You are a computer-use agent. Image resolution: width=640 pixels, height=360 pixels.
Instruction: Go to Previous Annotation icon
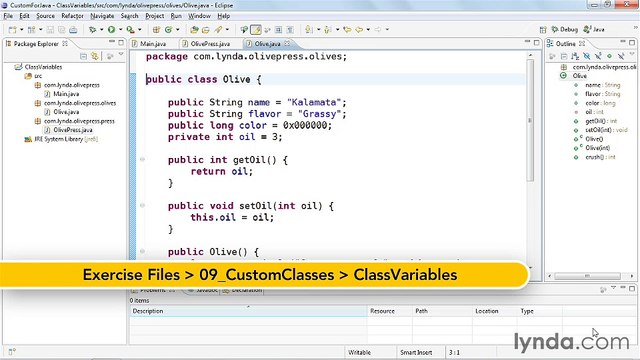(x=327, y=29)
